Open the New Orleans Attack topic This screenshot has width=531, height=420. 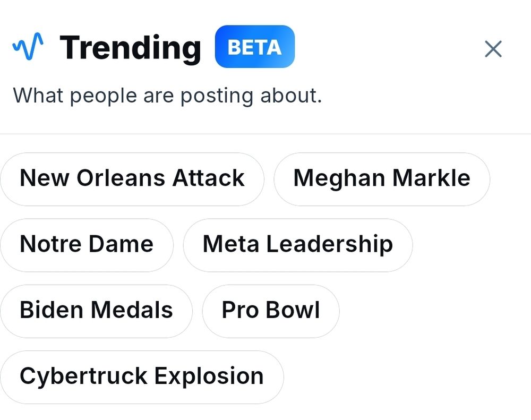132,178
